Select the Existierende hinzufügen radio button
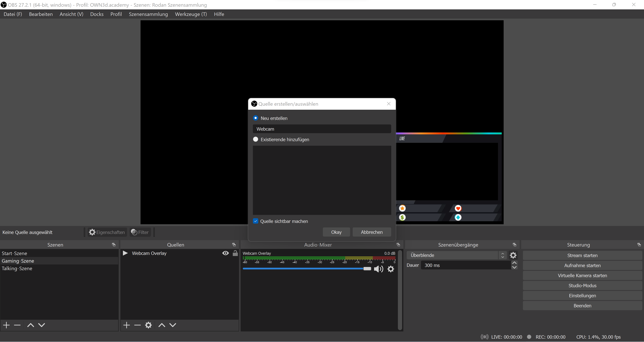 (255, 139)
